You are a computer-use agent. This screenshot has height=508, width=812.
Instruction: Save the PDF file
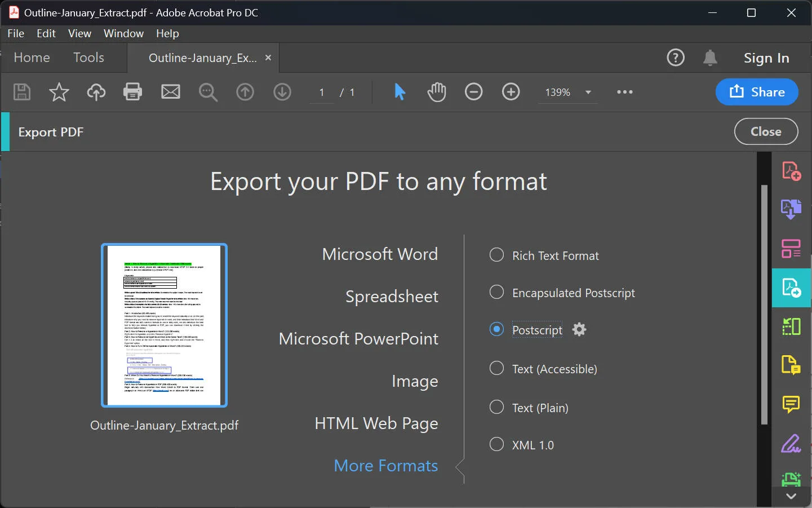[22, 92]
